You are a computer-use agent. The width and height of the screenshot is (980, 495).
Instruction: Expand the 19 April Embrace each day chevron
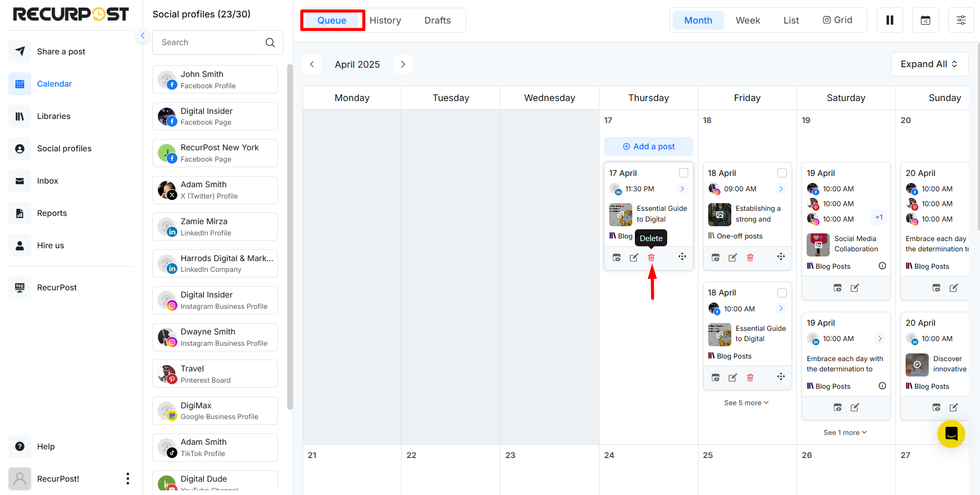[880, 339]
